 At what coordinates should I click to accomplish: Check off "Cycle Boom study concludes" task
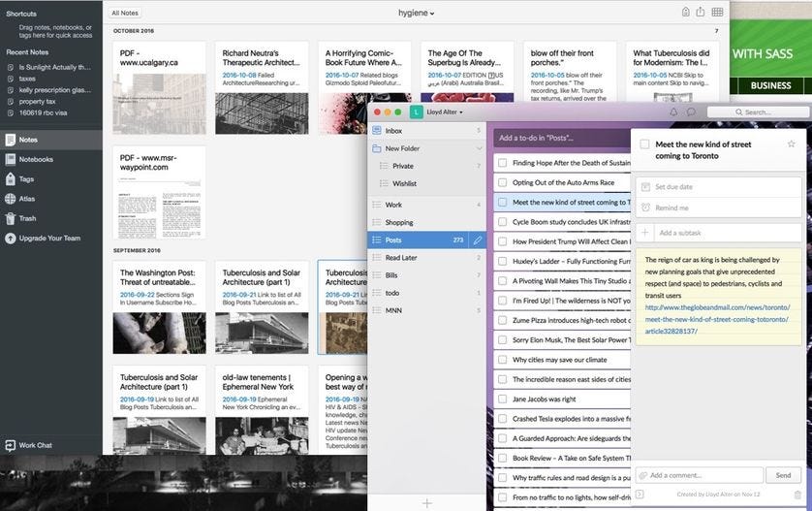coord(502,222)
